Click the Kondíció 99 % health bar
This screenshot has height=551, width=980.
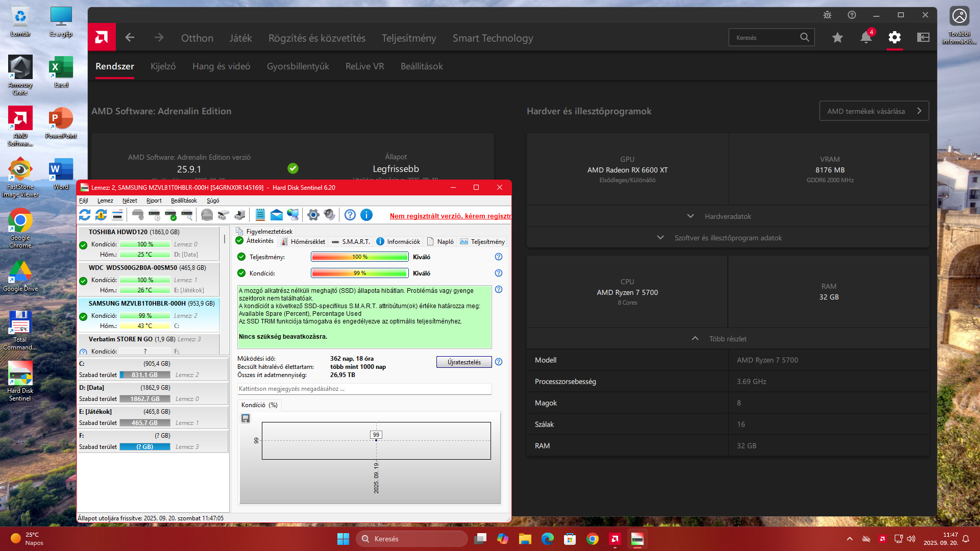pos(359,273)
